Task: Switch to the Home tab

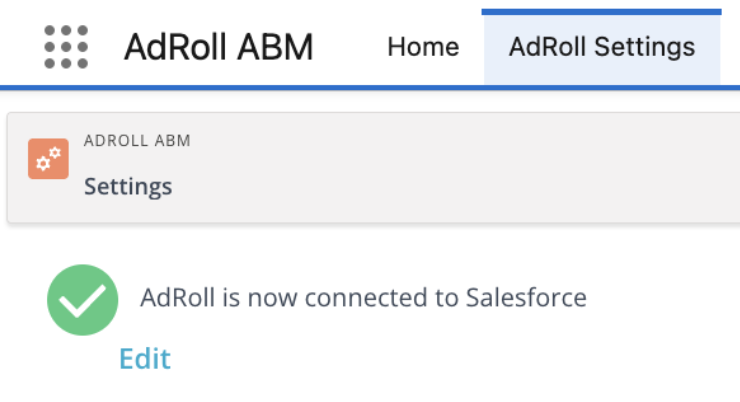Action: point(423,46)
